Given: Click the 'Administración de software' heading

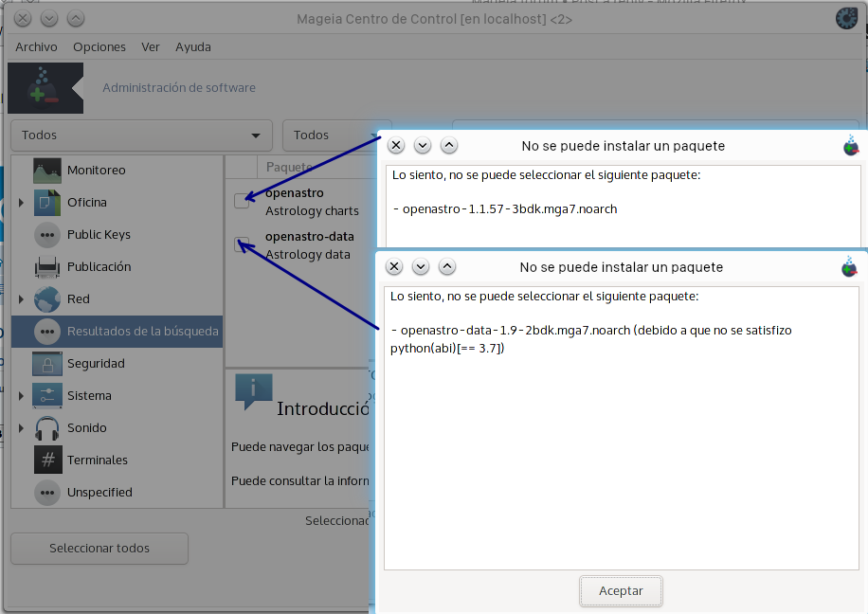Looking at the screenshot, I should pyautogui.click(x=179, y=87).
